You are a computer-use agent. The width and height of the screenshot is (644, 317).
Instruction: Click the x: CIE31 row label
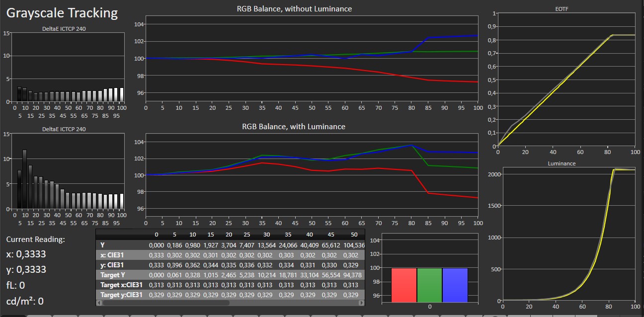(x=113, y=255)
